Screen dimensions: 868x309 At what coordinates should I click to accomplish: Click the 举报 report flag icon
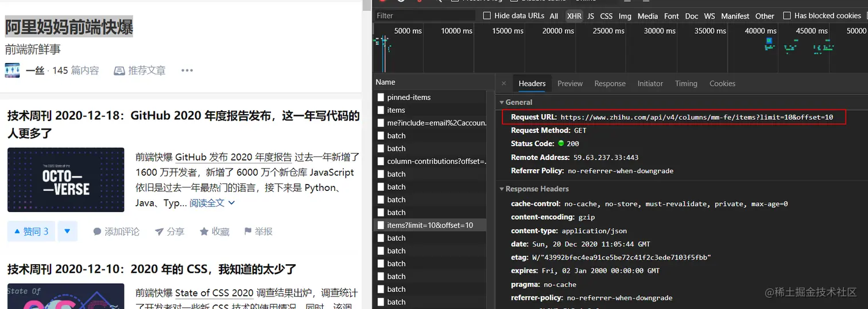point(248,232)
